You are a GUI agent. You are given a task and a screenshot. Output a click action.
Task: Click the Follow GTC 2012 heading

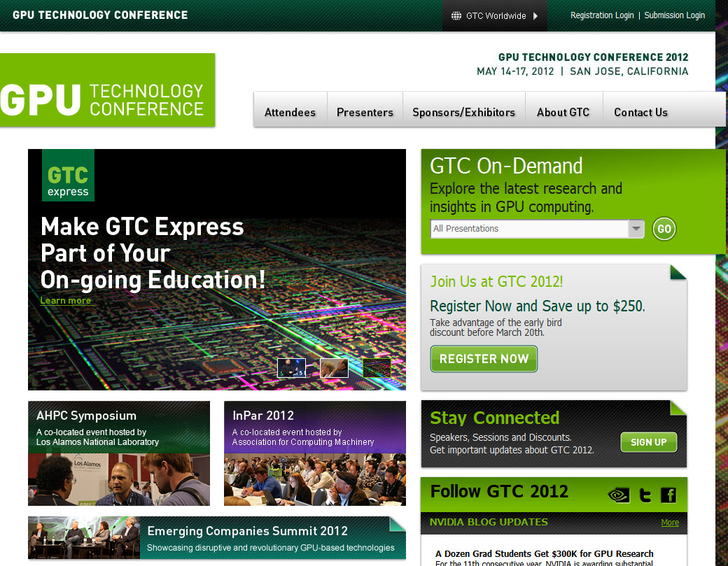(499, 491)
